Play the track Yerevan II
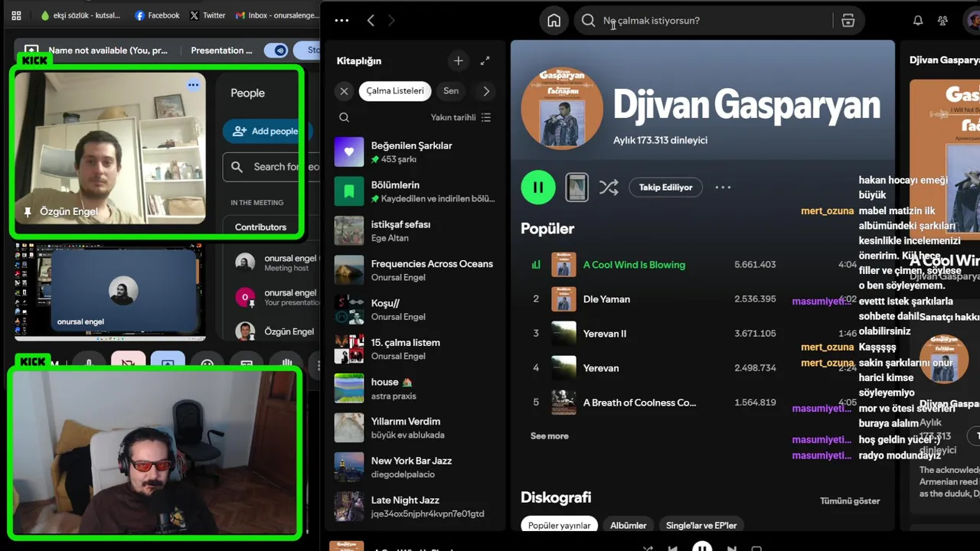Image resolution: width=980 pixels, height=551 pixels. 604,334
